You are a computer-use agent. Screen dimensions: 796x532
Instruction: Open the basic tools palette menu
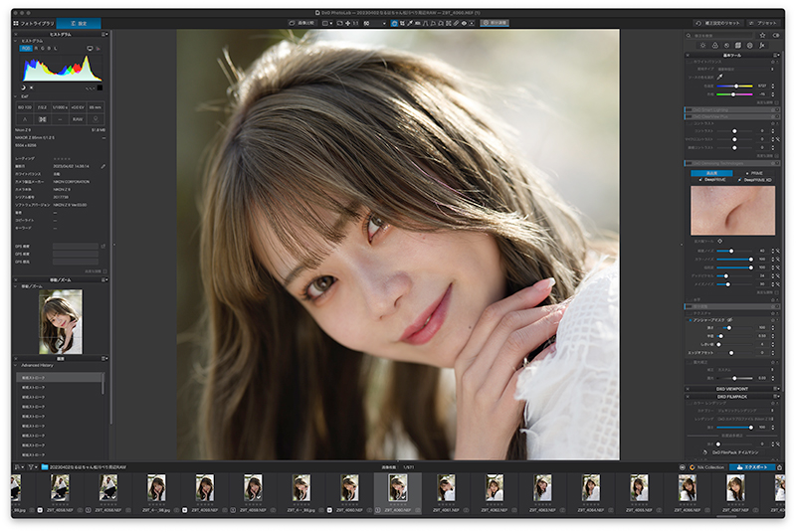click(x=776, y=55)
